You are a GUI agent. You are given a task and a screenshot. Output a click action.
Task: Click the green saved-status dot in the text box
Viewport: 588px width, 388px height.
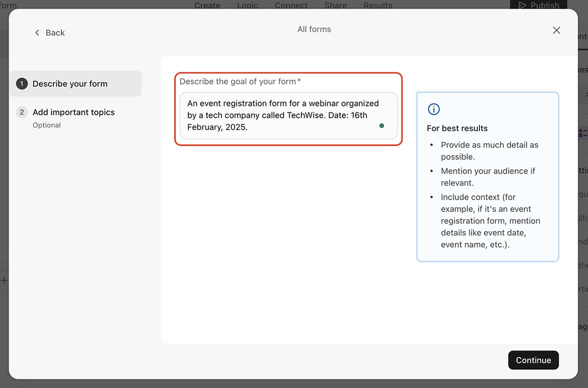(382, 126)
